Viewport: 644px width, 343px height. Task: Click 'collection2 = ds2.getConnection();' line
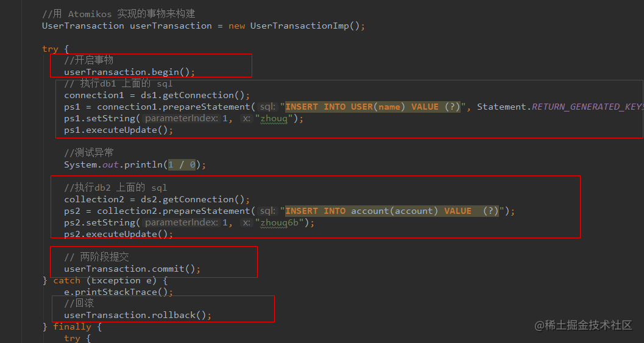pos(157,199)
